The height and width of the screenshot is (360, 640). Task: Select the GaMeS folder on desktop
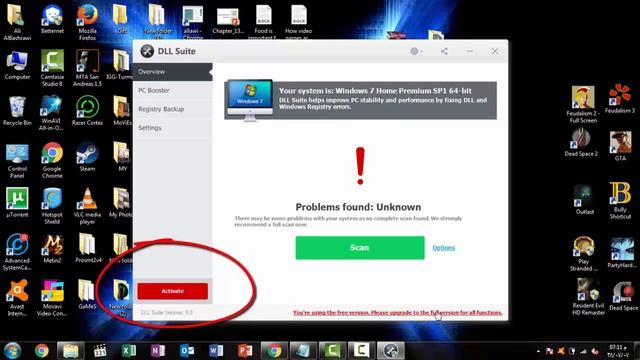[87, 294]
